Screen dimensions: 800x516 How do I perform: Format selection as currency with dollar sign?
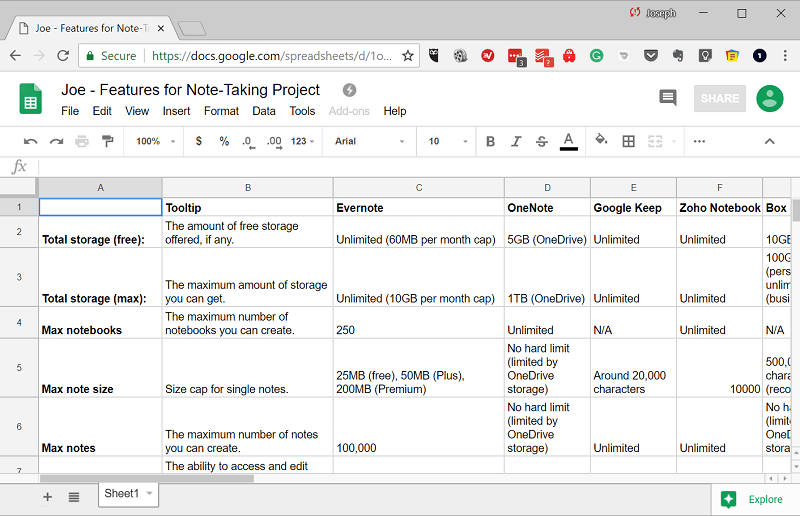coord(198,141)
